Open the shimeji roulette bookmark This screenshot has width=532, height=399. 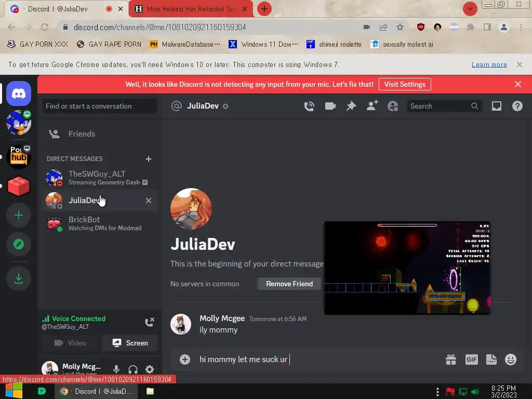(334, 45)
